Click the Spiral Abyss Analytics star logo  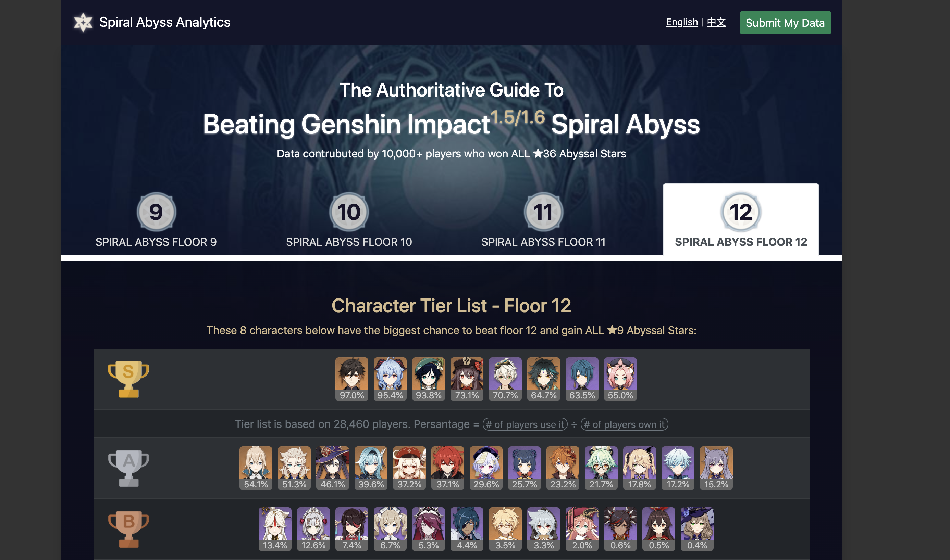(x=83, y=23)
